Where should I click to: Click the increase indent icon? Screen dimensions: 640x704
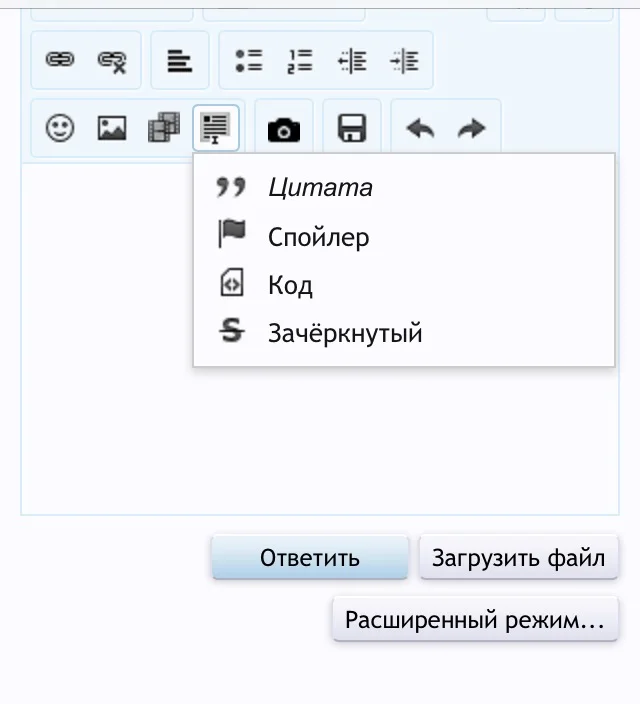pyautogui.click(x=404, y=62)
